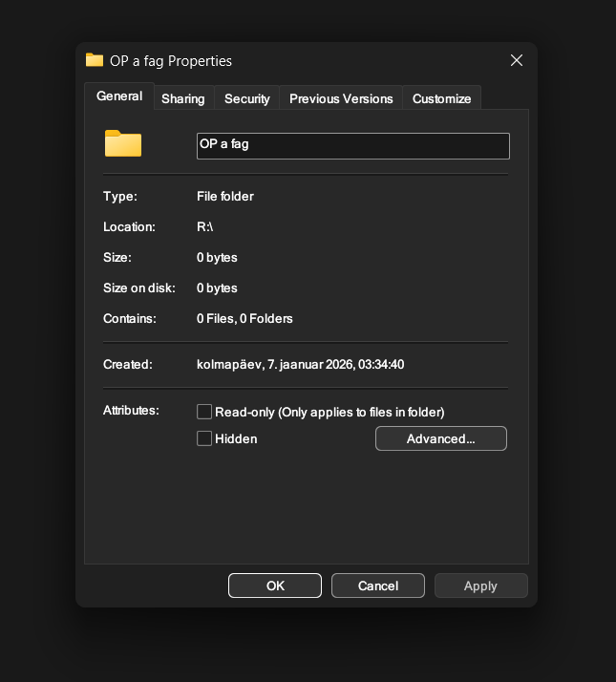The image size is (616, 682).
Task: Enable the Read-only attribute checkbox
Action: (204, 412)
